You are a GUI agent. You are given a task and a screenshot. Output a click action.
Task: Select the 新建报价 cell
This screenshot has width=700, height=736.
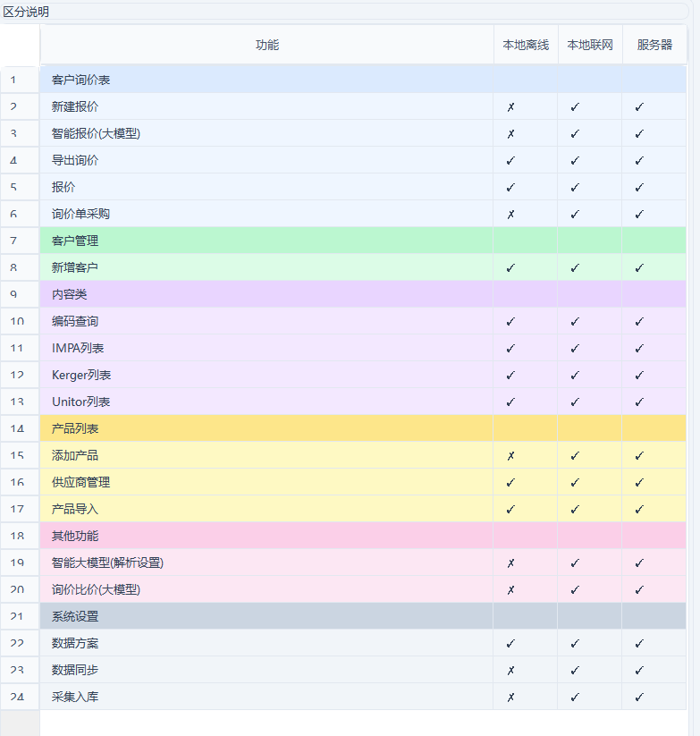click(266, 106)
